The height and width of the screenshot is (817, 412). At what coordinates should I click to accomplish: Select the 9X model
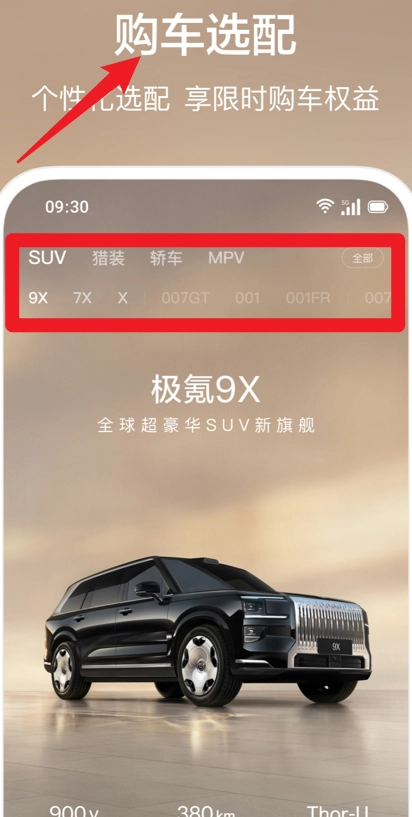[x=38, y=298]
